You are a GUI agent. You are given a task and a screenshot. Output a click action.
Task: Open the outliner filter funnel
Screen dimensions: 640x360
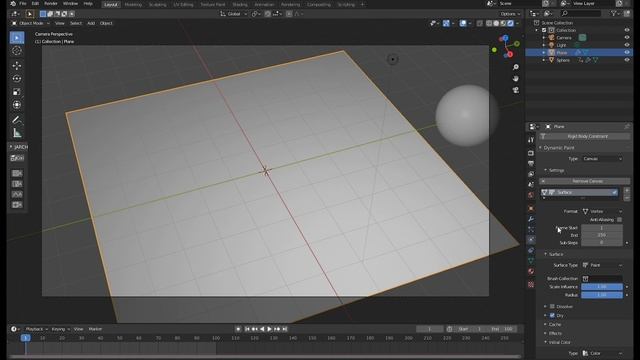[614, 13]
